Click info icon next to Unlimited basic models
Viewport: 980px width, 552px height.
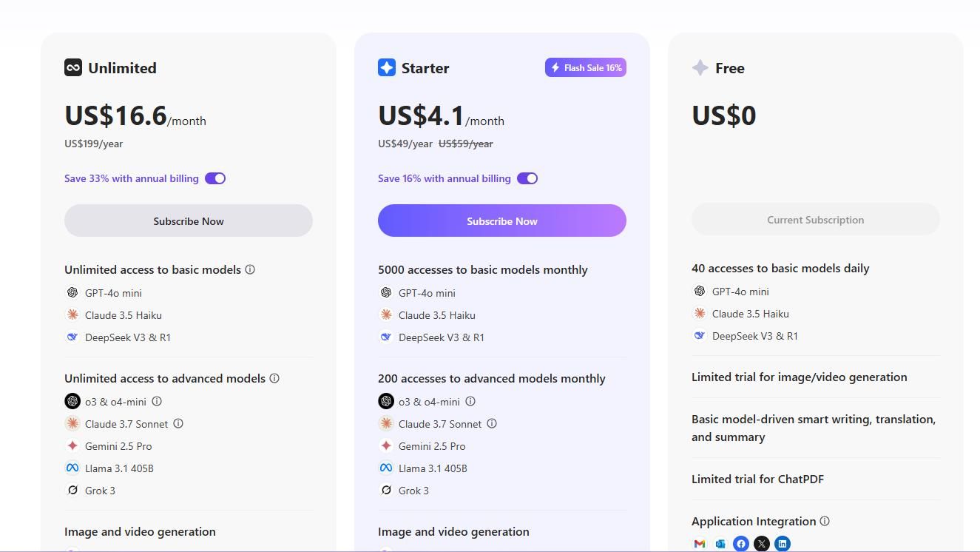pos(250,269)
